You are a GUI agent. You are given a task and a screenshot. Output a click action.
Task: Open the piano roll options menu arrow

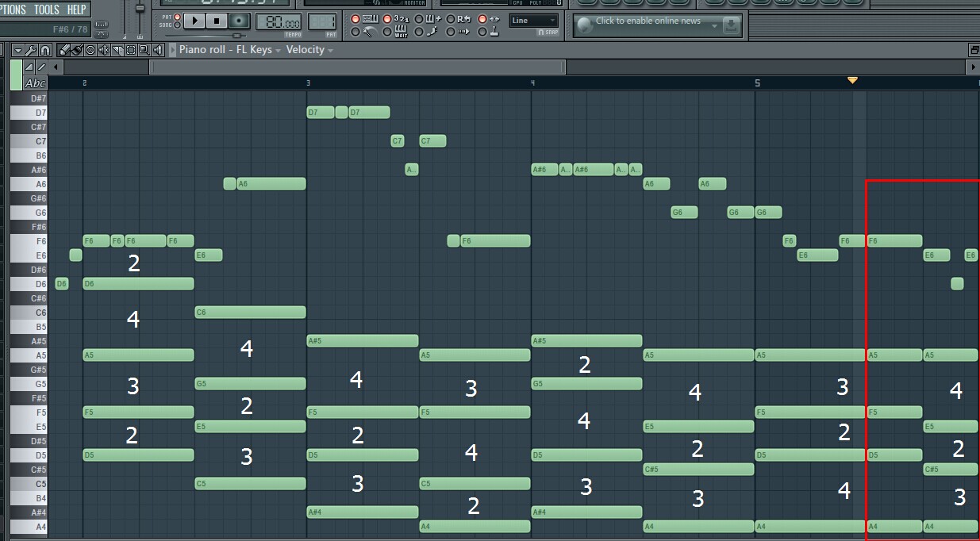coord(18,50)
